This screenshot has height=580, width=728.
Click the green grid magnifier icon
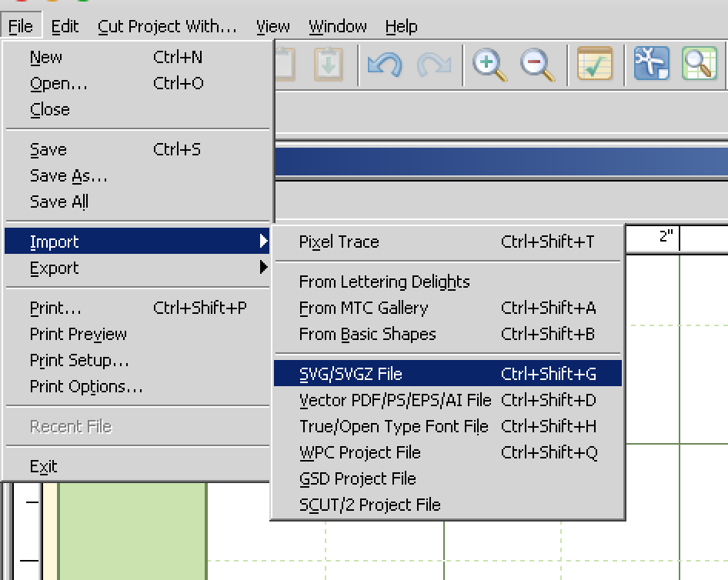699,64
